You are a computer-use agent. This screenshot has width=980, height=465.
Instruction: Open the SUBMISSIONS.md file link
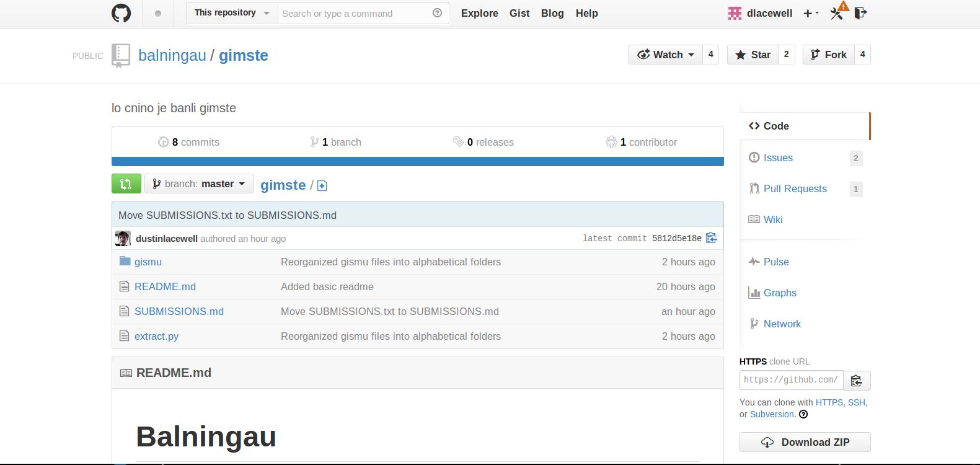(179, 311)
